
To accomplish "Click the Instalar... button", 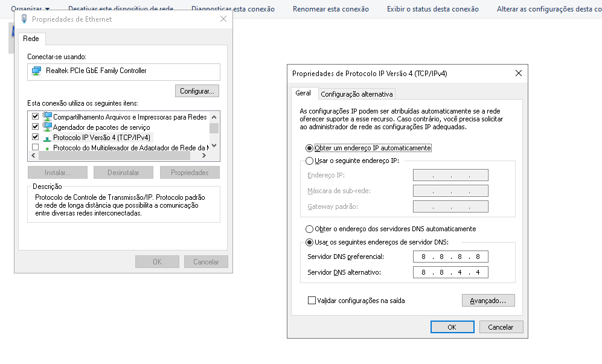I will click(57, 173).
